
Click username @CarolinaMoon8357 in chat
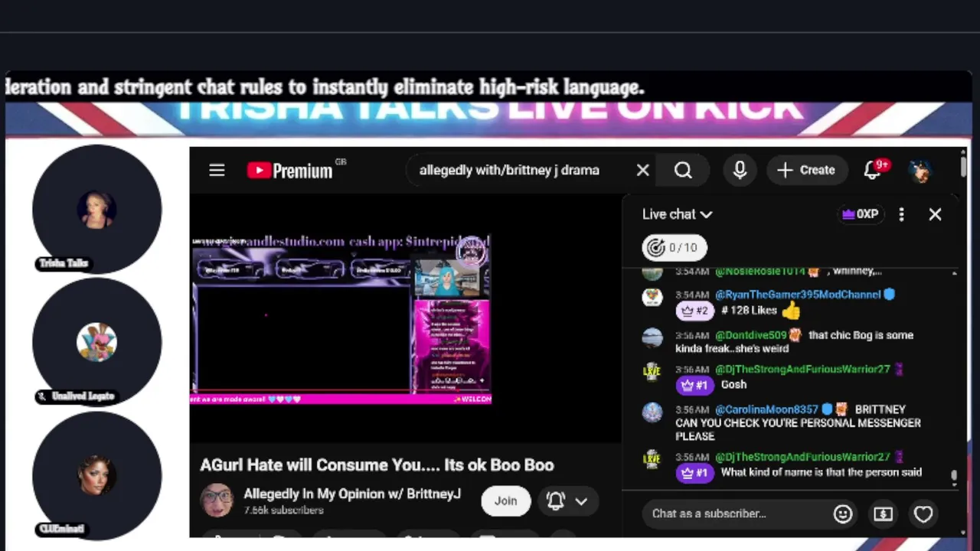tap(766, 409)
